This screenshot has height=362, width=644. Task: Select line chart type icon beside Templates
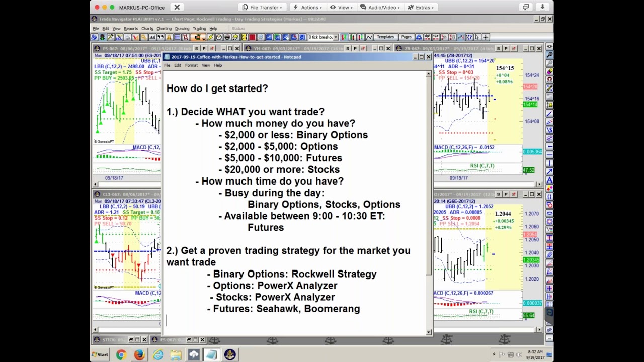tap(369, 37)
